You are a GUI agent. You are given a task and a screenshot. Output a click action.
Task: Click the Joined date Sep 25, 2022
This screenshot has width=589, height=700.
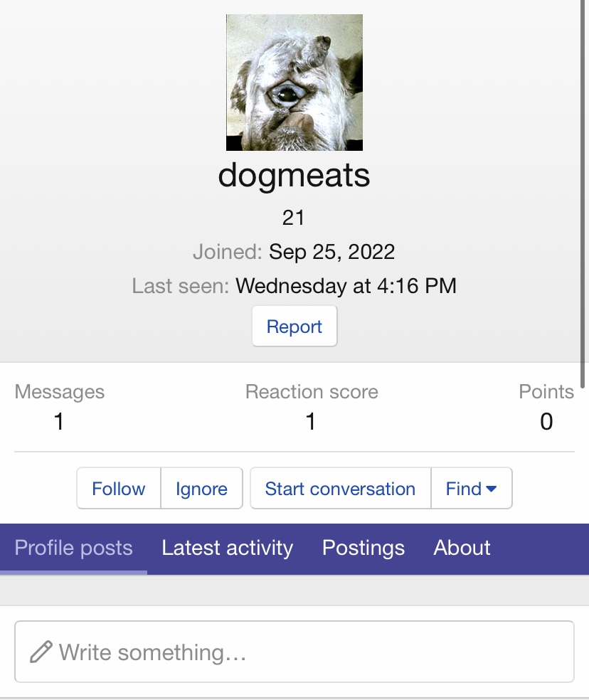click(x=331, y=252)
